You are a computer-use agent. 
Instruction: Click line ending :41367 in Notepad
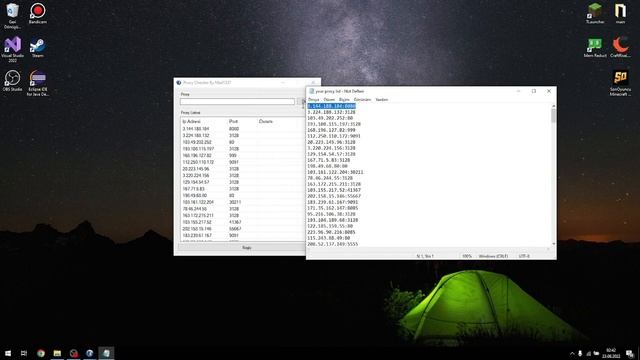[x=334, y=190]
